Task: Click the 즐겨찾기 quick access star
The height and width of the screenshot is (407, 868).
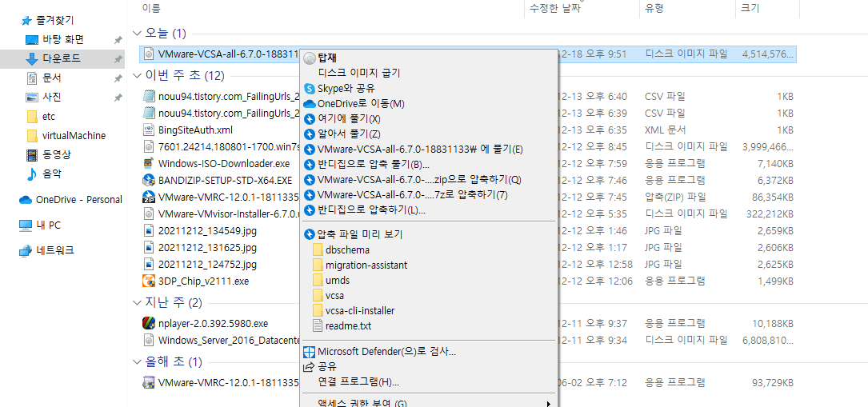Action: pyautogui.click(x=26, y=21)
